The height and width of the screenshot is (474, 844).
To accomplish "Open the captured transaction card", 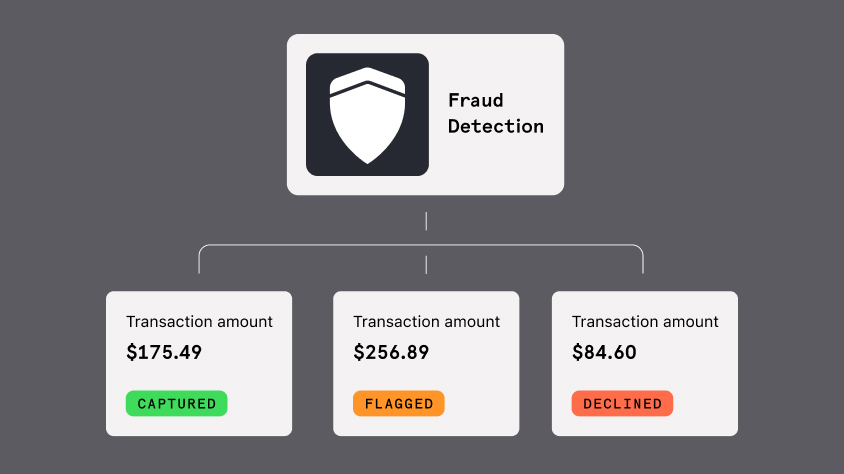I will click(199, 364).
